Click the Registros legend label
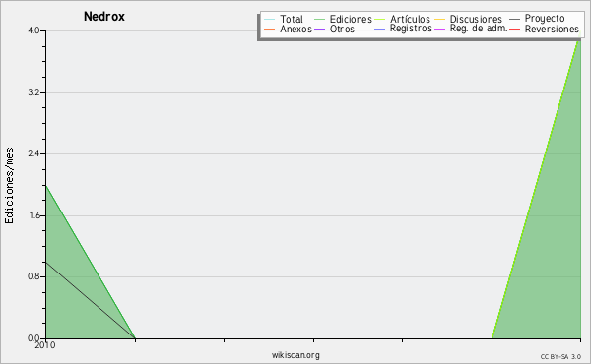 tap(411, 29)
